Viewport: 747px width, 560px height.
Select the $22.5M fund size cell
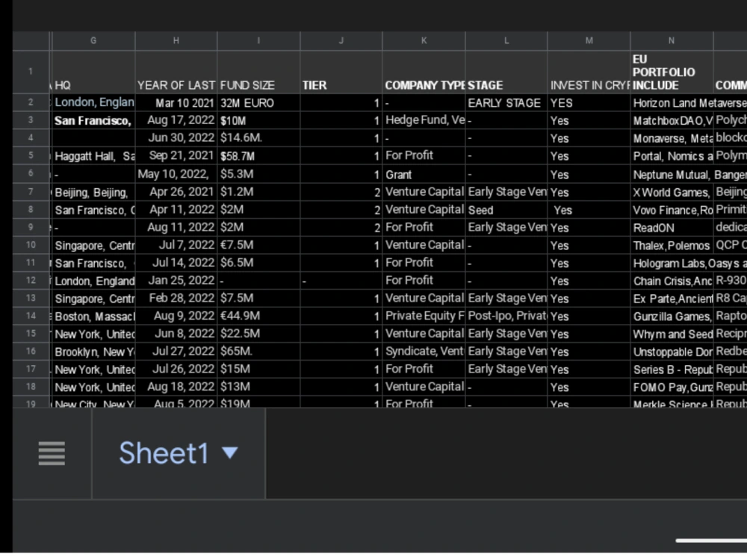(258, 333)
